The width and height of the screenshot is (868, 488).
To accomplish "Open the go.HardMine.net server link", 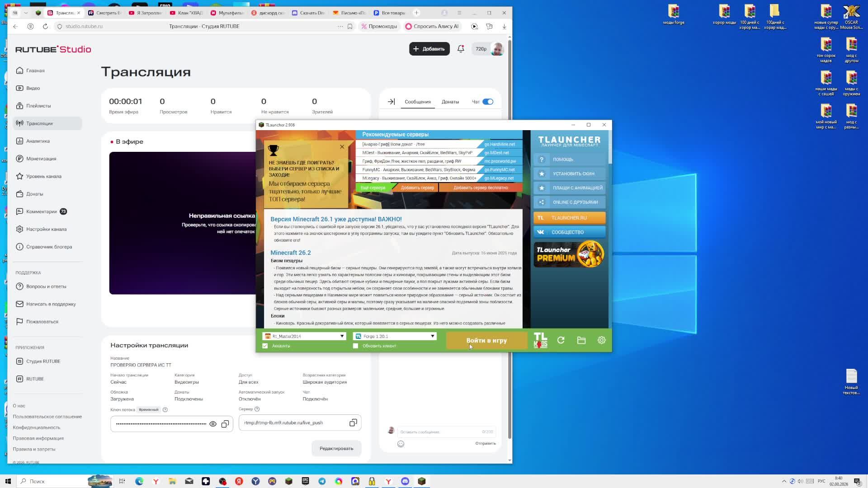I will [x=500, y=144].
